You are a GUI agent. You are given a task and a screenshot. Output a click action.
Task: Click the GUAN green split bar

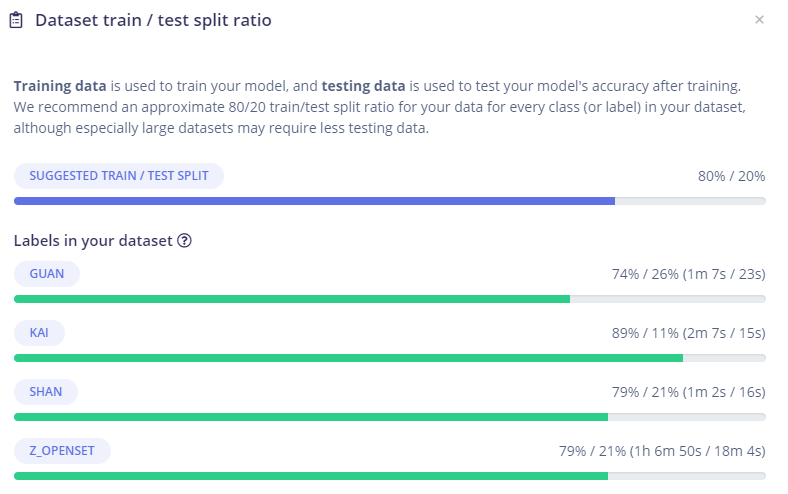[x=291, y=299]
